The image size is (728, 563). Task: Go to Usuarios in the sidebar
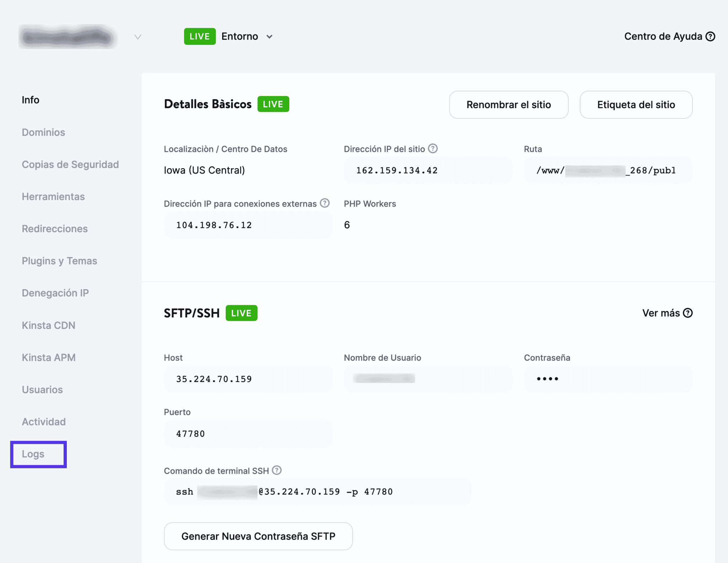42,390
